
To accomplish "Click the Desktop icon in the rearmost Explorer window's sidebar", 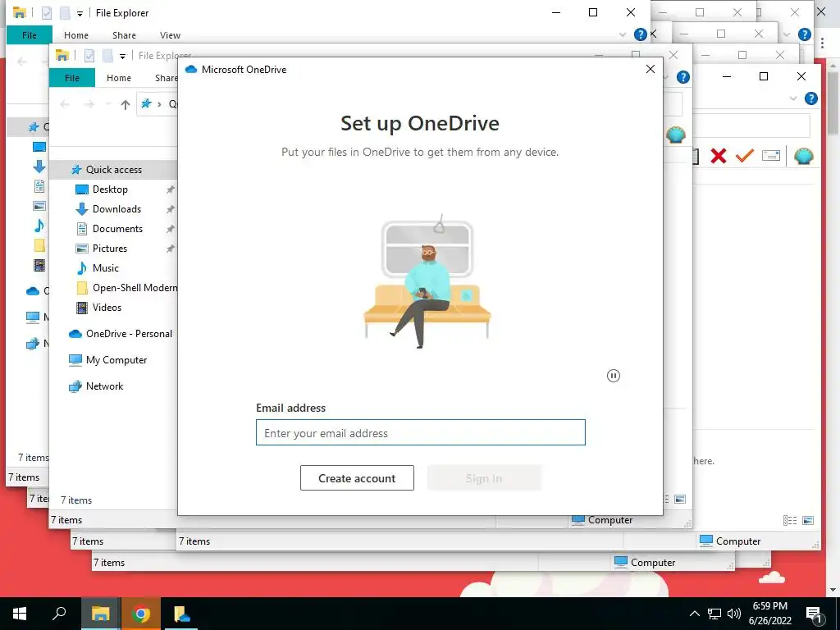I will tap(39, 147).
